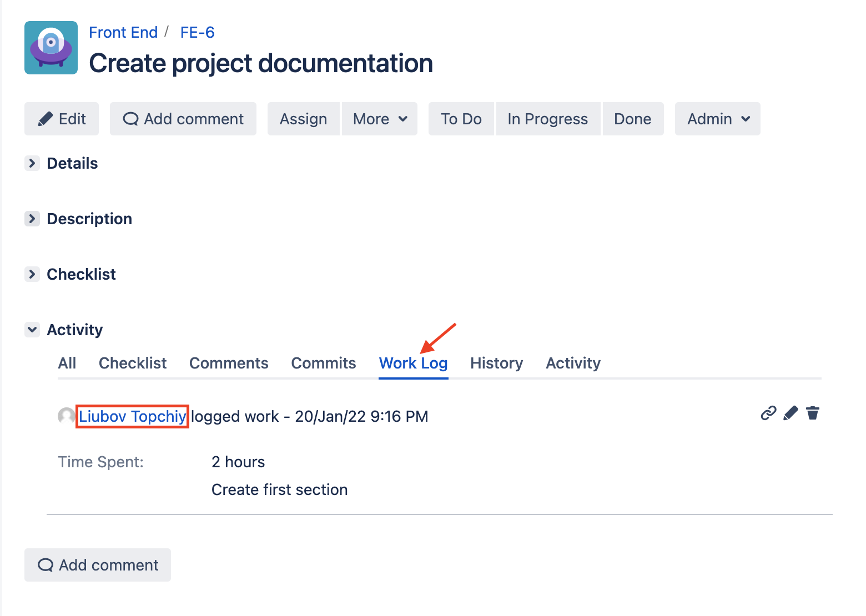This screenshot has height=616, width=866.
Task: Switch to the History tab
Action: coord(496,363)
